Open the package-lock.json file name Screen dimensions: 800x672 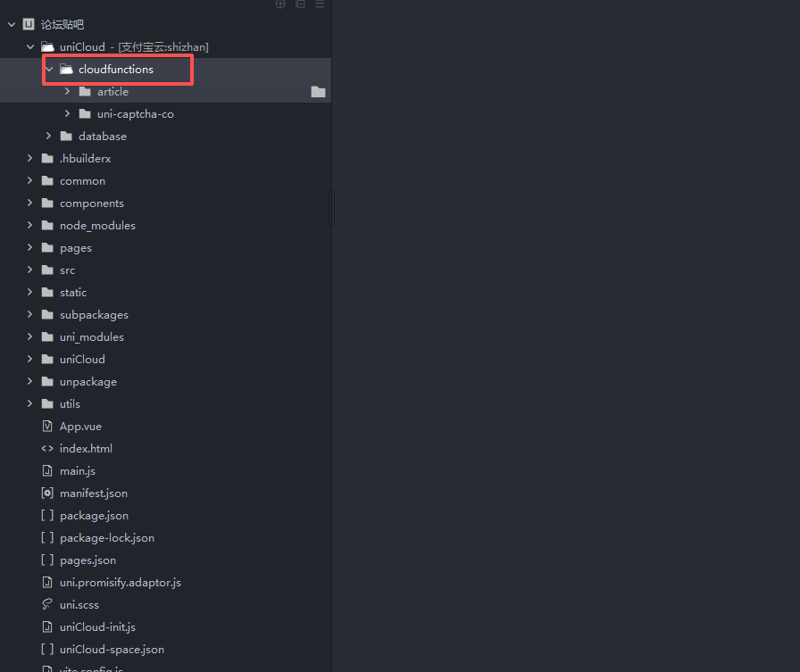[106, 538]
